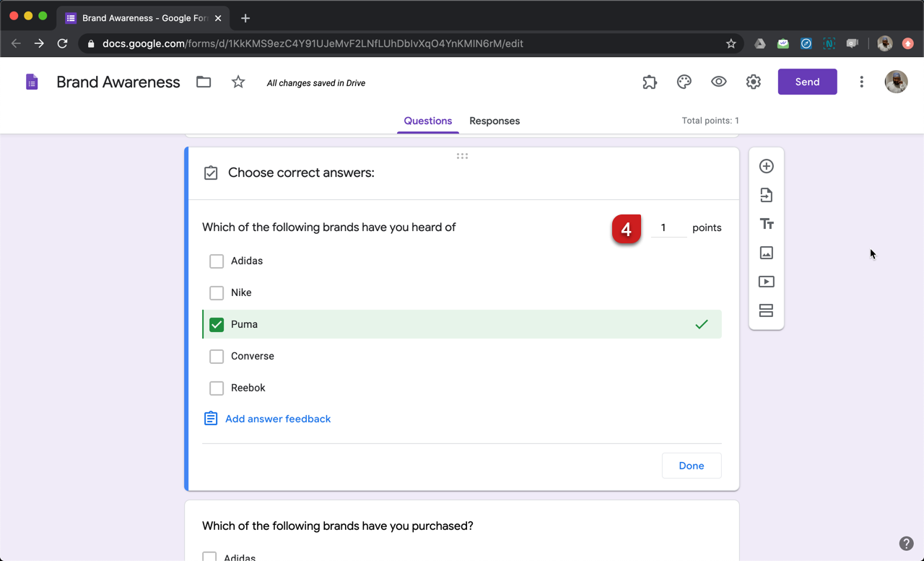Viewport: 924px width, 561px height.
Task: Click the points input field
Action: click(x=668, y=227)
